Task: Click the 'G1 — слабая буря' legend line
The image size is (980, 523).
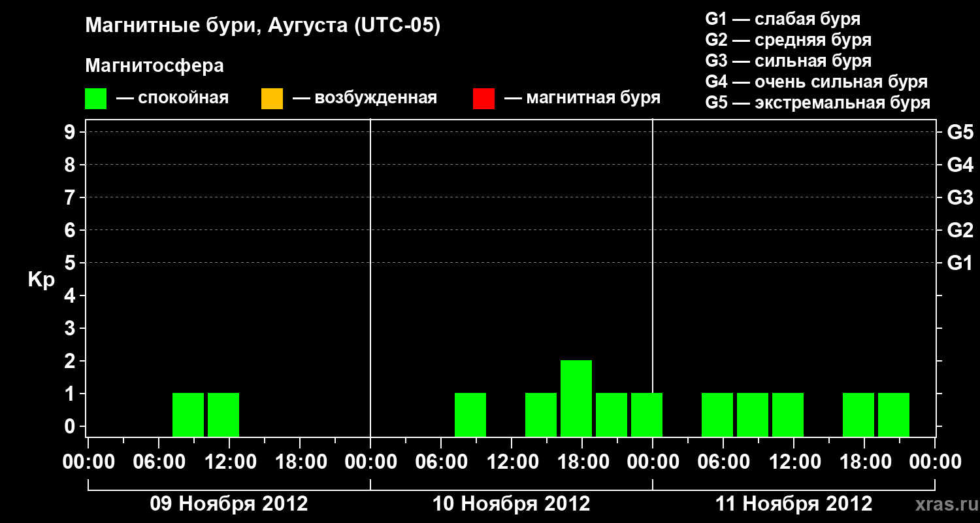Action: (783, 19)
